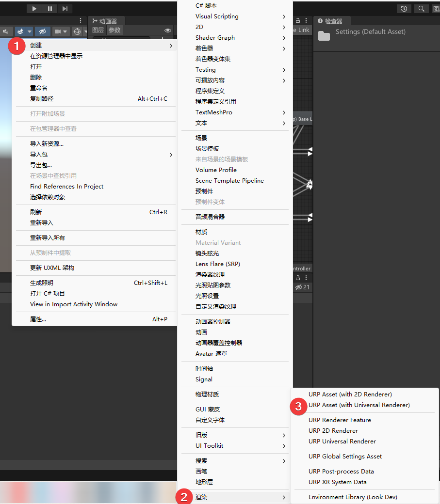
Task: Open the Undo History icon
Action: 404,9
